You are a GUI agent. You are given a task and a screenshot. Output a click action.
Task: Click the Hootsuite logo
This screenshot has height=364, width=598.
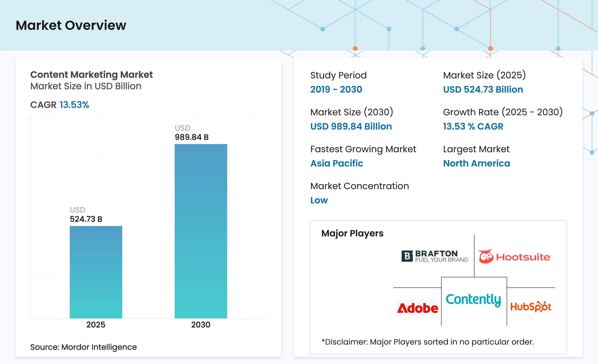(x=515, y=256)
